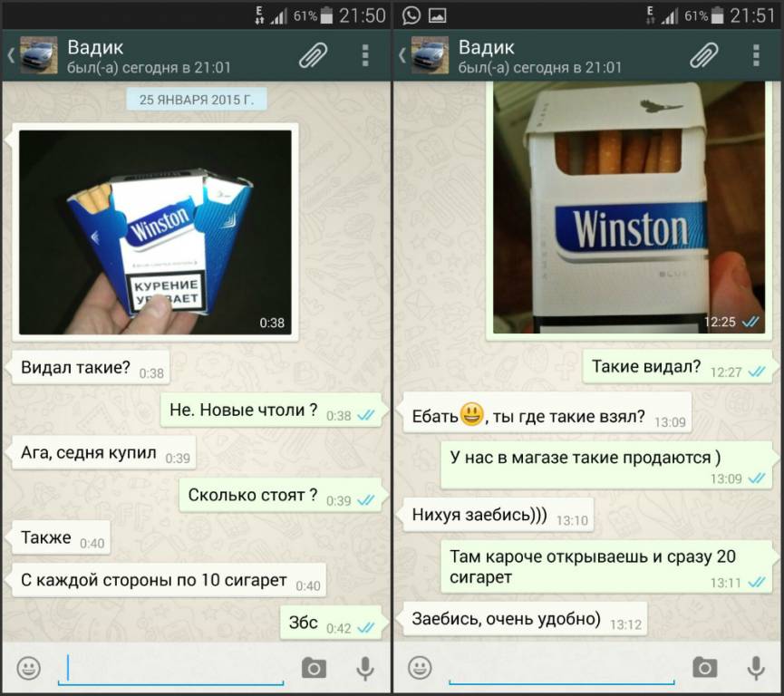Focus message input field in left chat
Screen dimensions: 784x696
tap(171, 669)
